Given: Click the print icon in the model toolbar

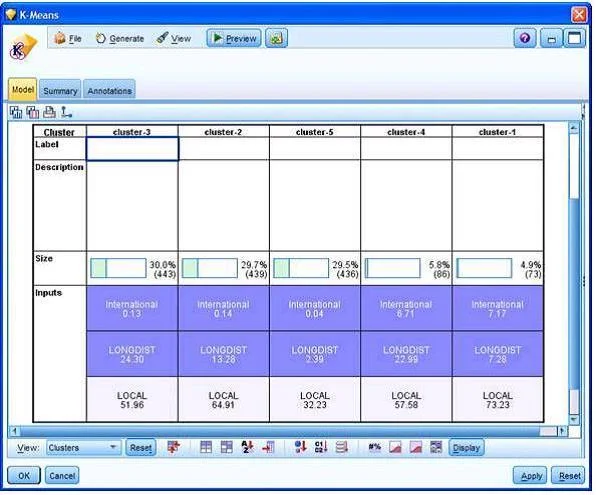Looking at the screenshot, I should click(x=49, y=112).
